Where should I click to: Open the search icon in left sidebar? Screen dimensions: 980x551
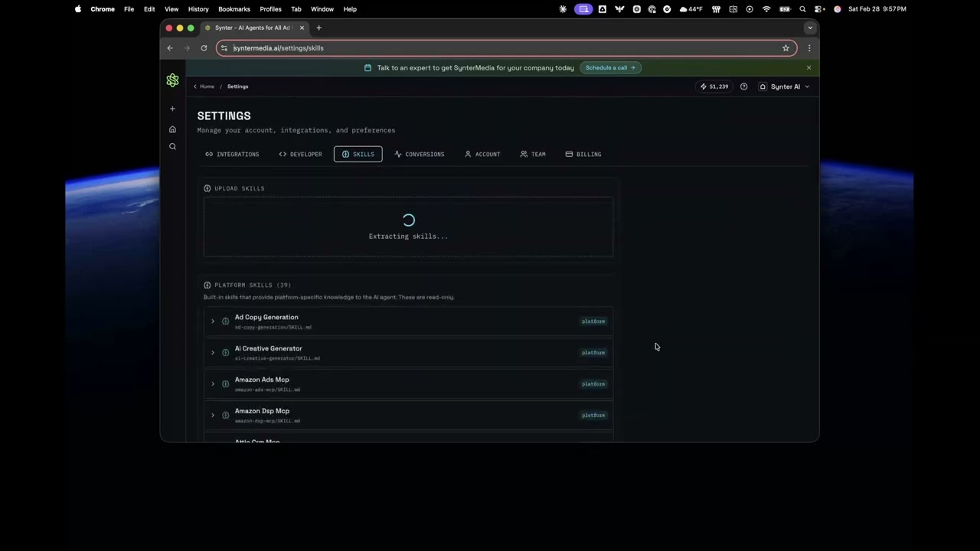coord(172,146)
